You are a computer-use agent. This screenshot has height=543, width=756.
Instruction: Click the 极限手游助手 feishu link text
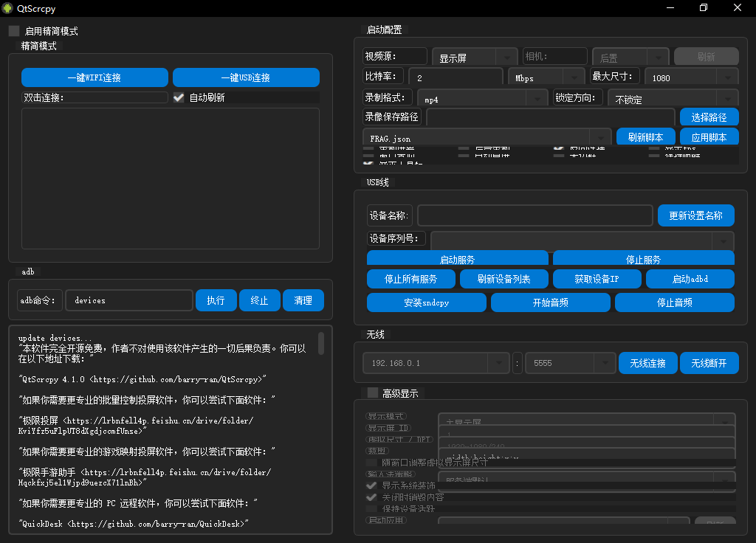145,477
